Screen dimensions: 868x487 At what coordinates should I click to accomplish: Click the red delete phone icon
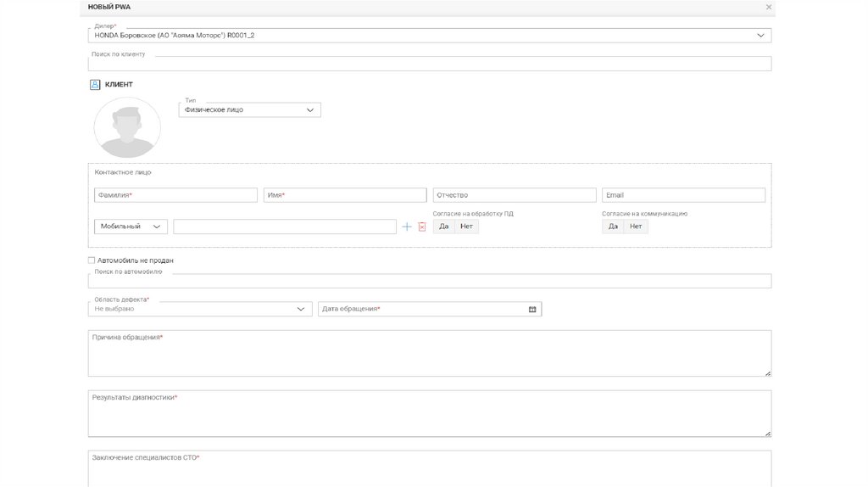pyautogui.click(x=421, y=227)
